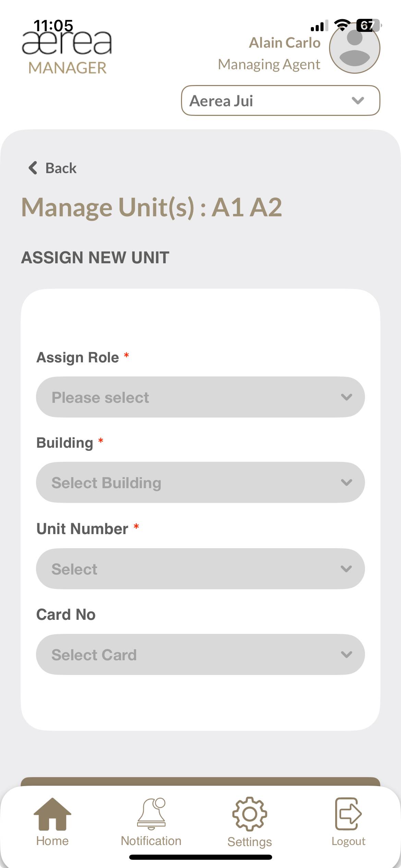Expand the Assign Role dropdown

(x=200, y=397)
